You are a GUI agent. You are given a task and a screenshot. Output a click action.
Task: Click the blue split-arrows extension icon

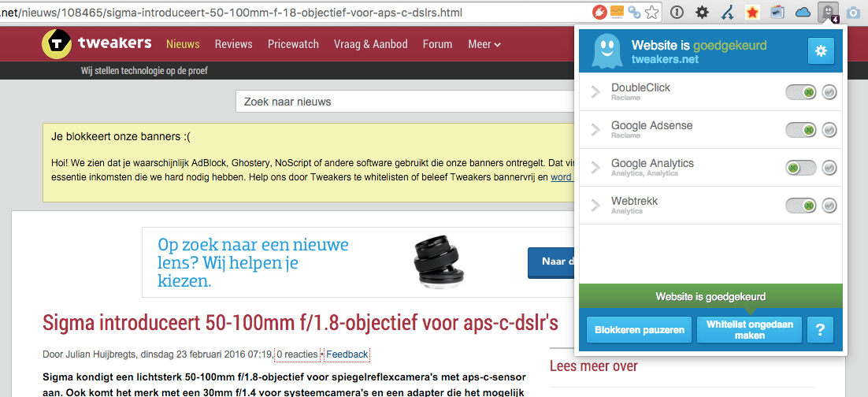[727, 12]
